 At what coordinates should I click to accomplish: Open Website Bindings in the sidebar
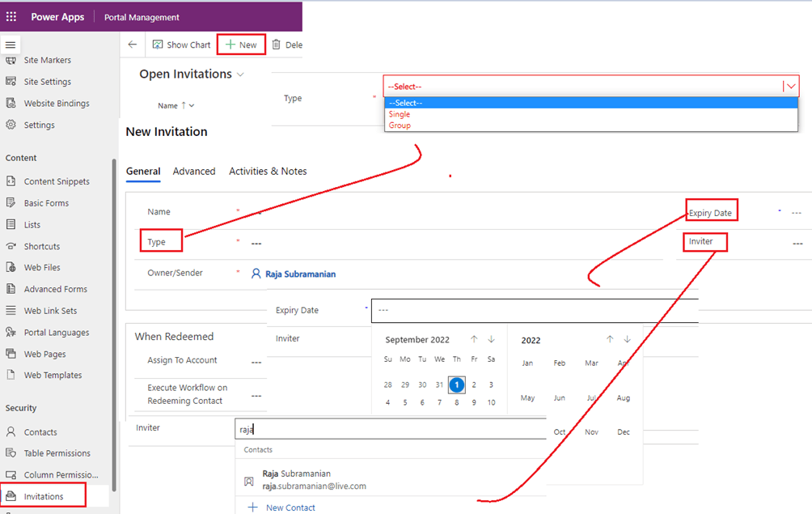pos(56,104)
